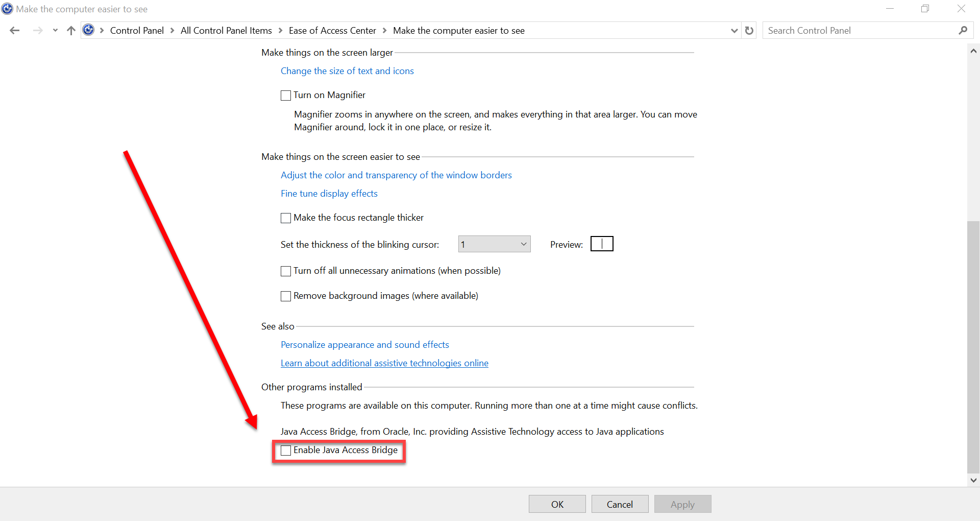Viewport: 980px width, 521px height.
Task: Open the Recent locations dropdown arrow
Action: [55, 31]
